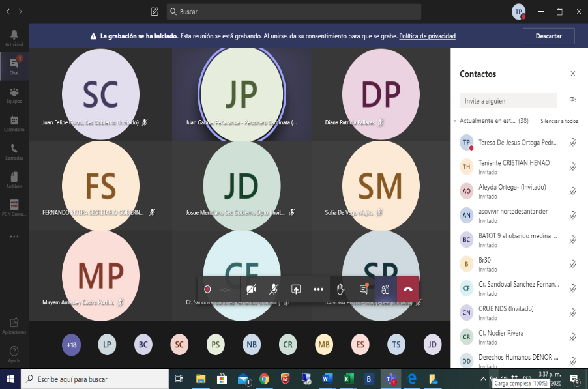
Task: Toggle the camera in meeting toolbar
Action: coord(251,289)
